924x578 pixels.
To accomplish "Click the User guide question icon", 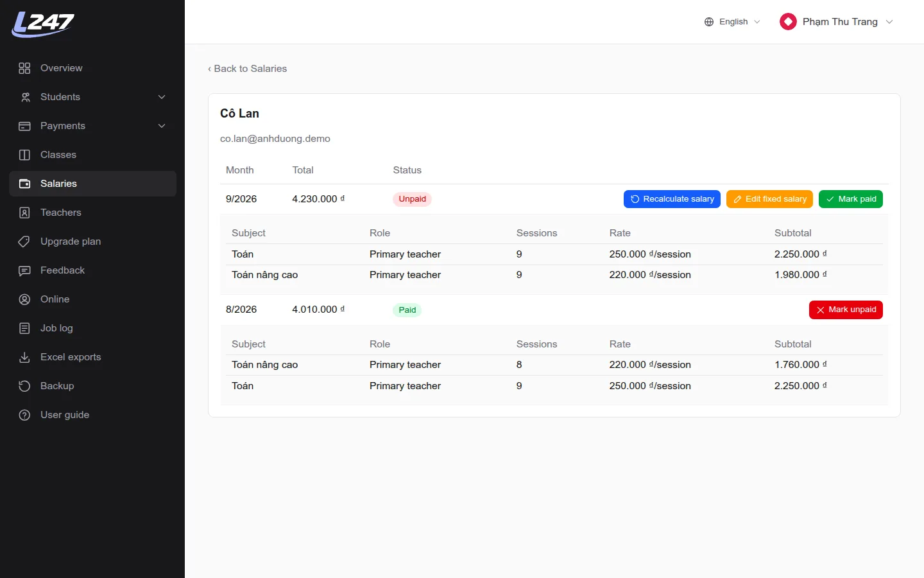I will 24,415.
